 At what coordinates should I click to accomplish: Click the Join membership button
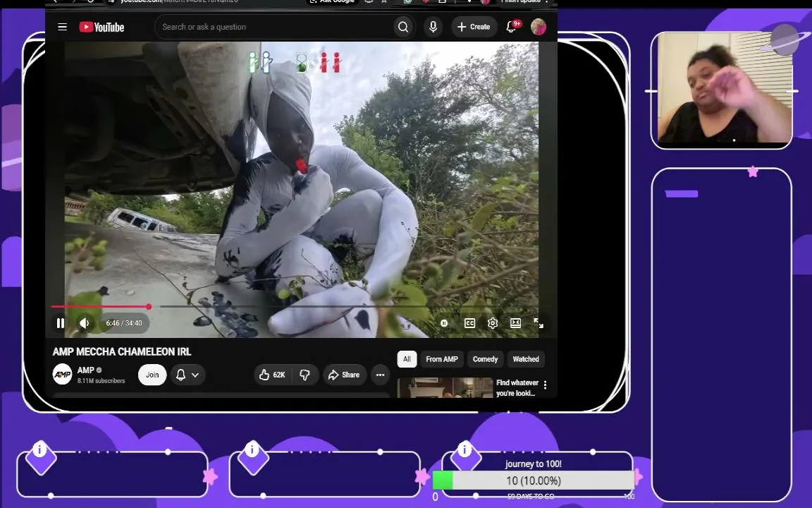152,375
